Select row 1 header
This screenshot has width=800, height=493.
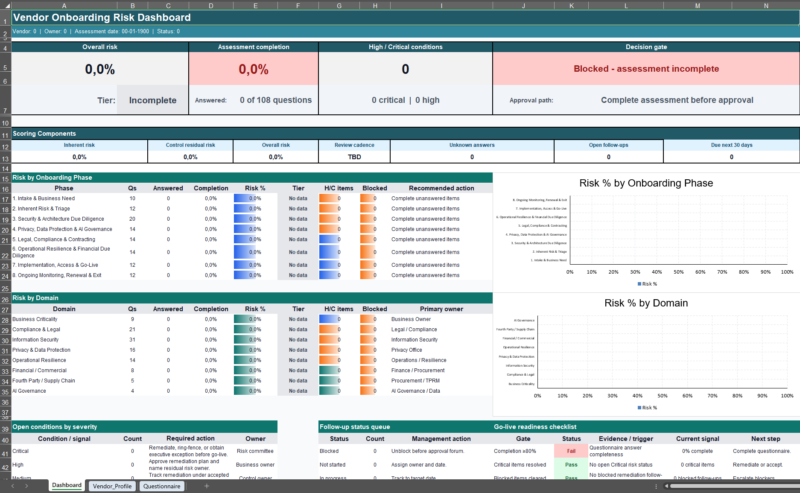tap(5, 18)
